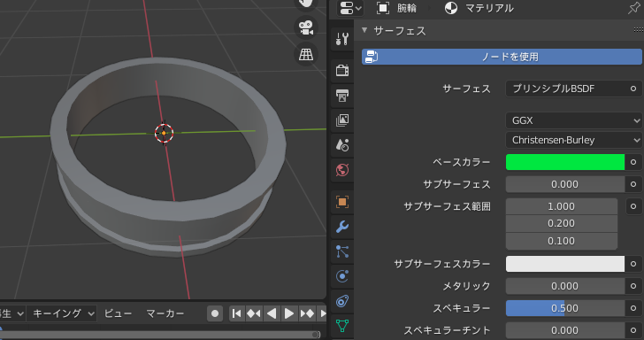644x340 pixels.
Task: Pin the properties editor context
Action: [634, 8]
